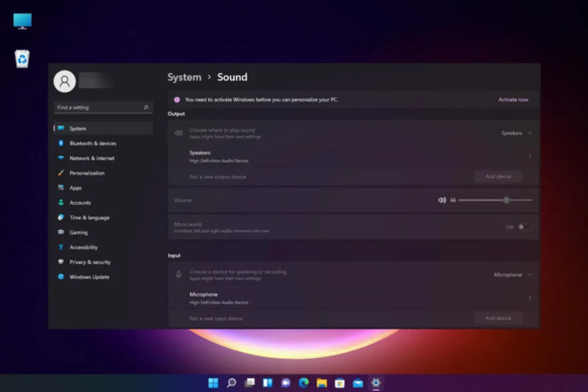
Task: Navigate to Network & internet settings
Action: [92, 158]
